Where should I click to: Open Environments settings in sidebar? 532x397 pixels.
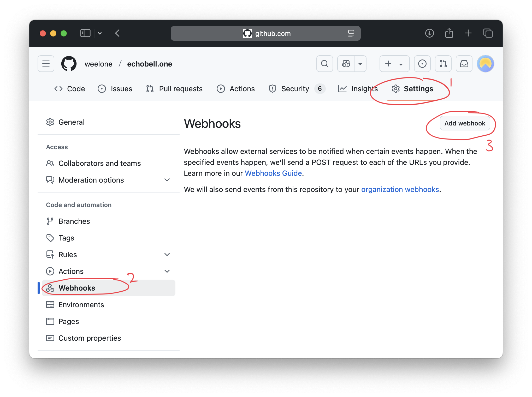(109, 305)
